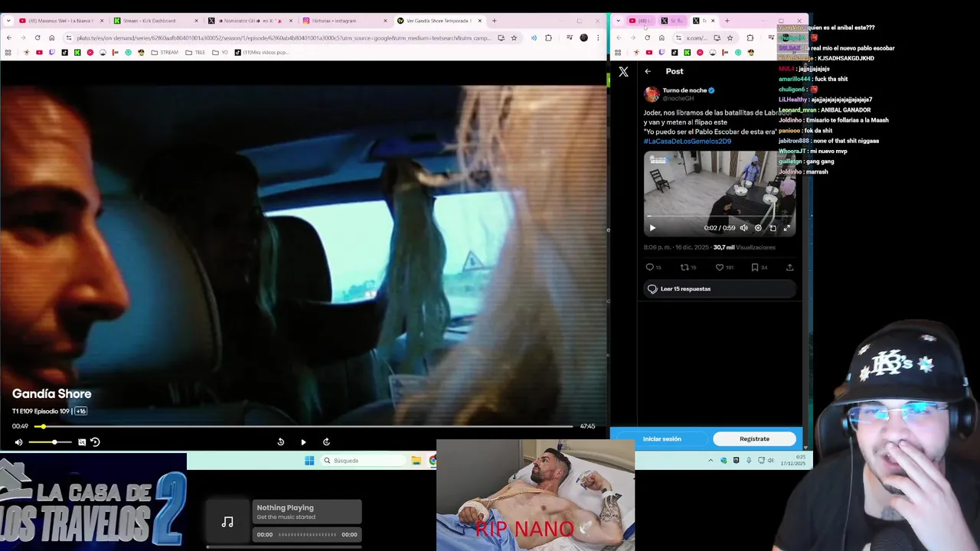The height and width of the screenshot is (551, 980).
Task: Reload the X page in right browser
Action: (x=647, y=37)
